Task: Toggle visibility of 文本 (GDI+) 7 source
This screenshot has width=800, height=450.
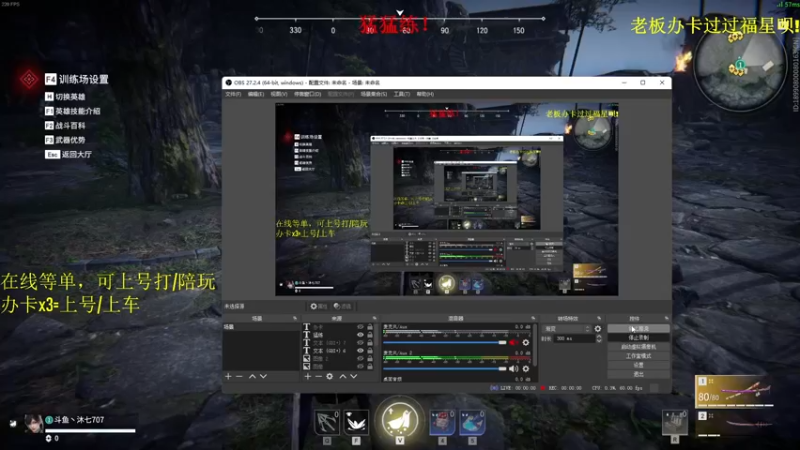Action: pos(360,343)
